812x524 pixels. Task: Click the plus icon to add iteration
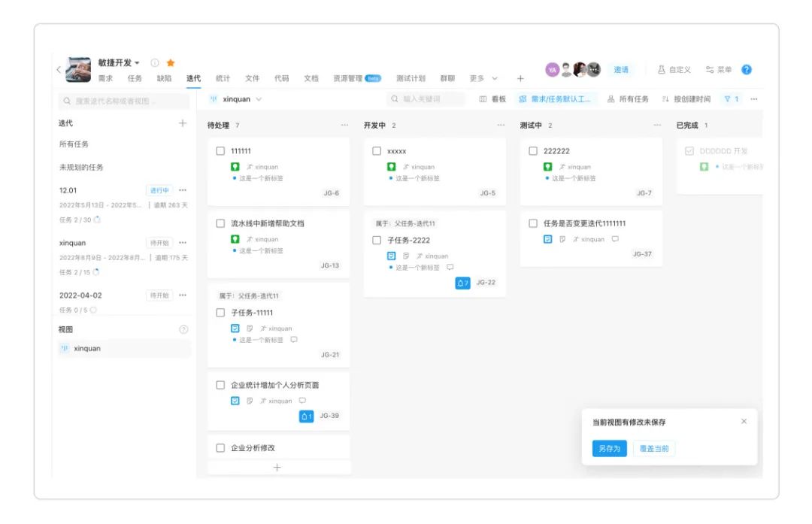pyautogui.click(x=182, y=123)
